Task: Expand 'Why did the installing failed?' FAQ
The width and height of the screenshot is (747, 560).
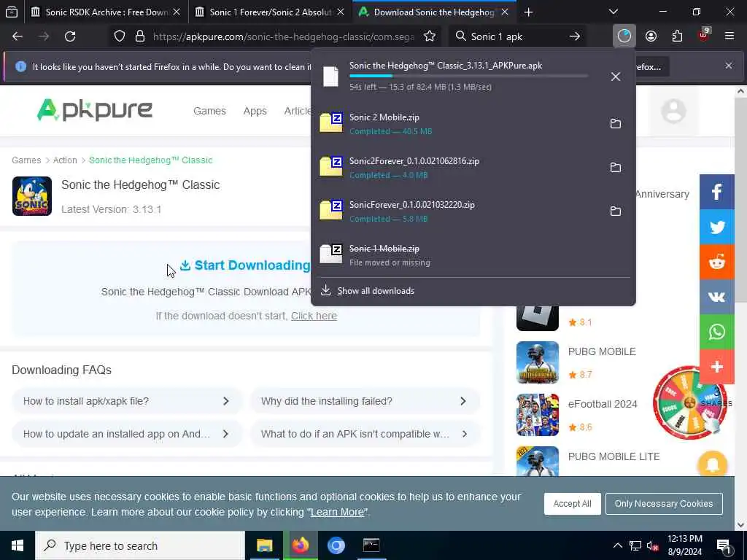Action: (365, 401)
